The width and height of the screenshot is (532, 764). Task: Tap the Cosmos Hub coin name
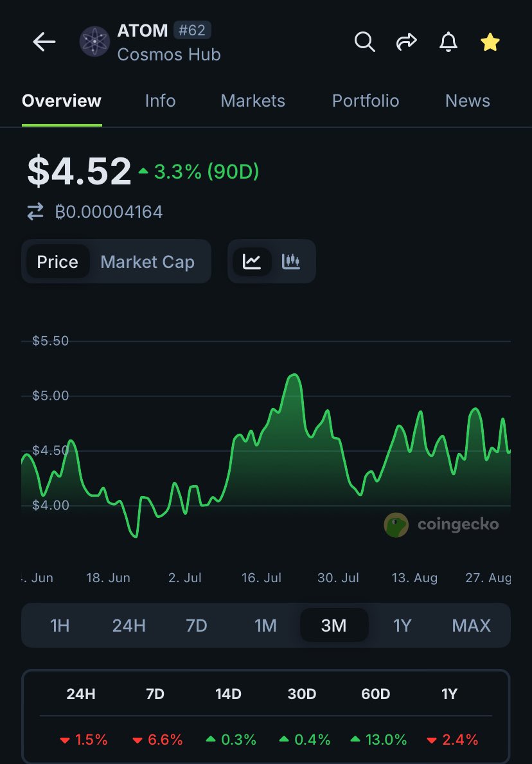169,54
